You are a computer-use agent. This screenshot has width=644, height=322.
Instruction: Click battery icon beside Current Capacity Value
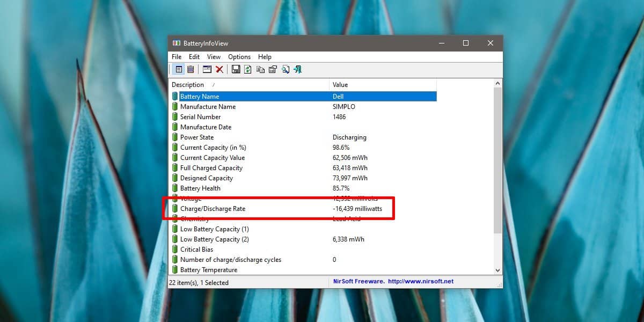coord(175,158)
